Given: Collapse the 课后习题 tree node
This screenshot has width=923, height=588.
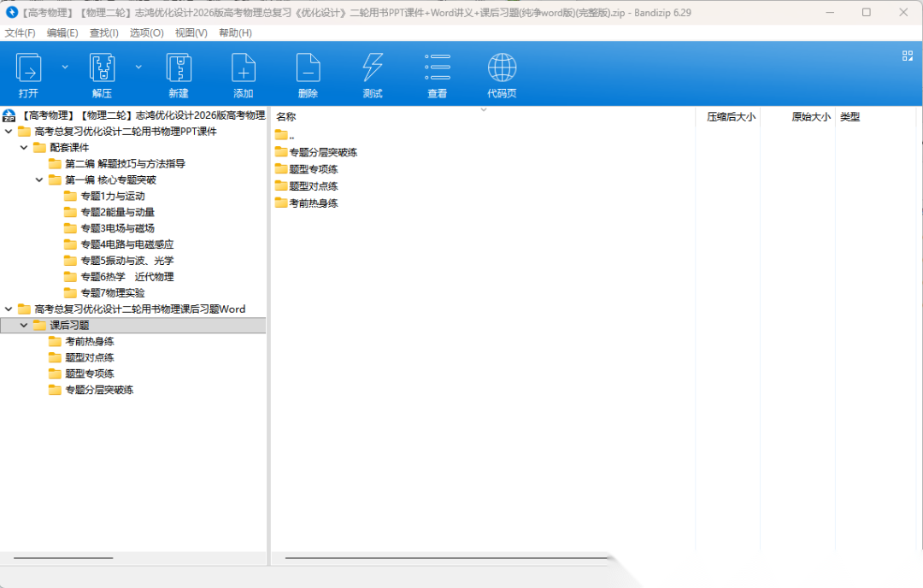Looking at the screenshot, I should [24, 326].
